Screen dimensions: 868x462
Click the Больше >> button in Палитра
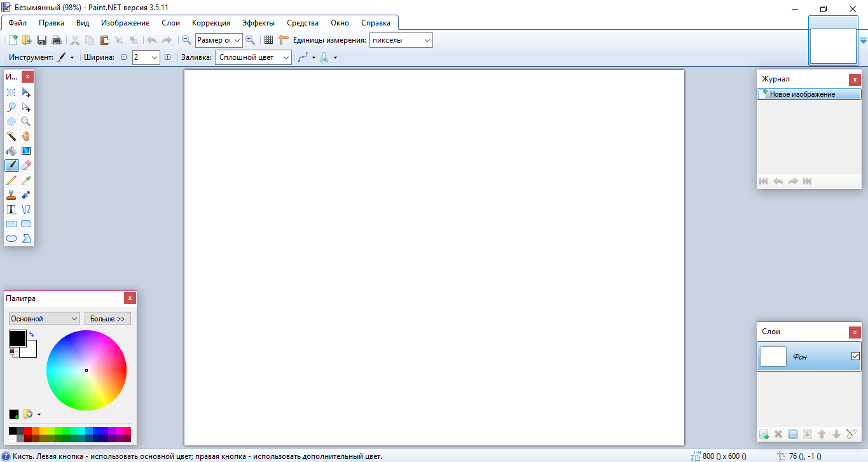pos(107,318)
